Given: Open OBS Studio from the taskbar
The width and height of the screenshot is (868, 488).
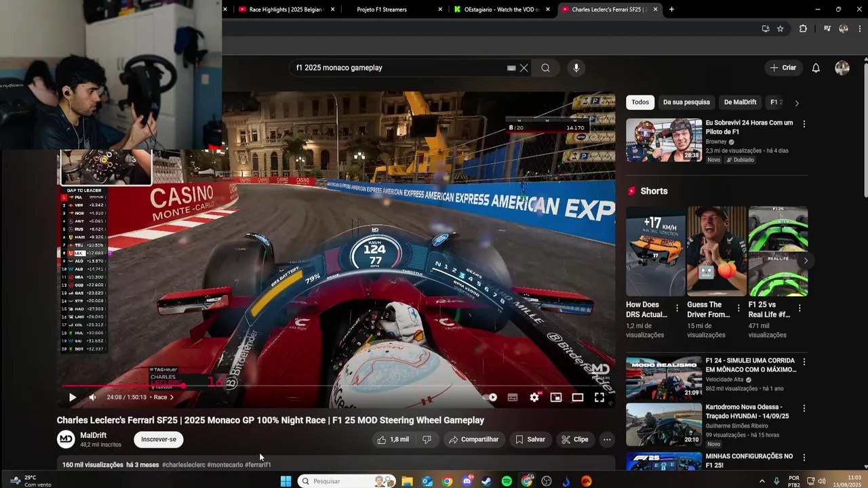Looking at the screenshot, I should (x=547, y=481).
